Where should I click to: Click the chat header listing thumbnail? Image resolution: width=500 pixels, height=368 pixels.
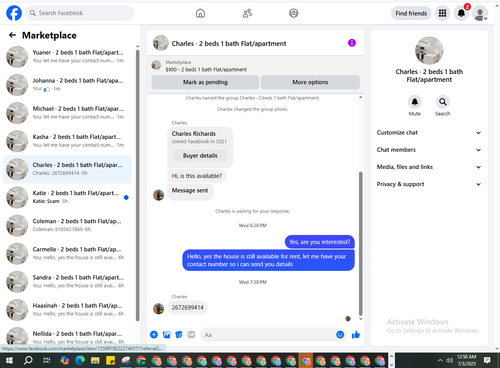click(x=161, y=43)
